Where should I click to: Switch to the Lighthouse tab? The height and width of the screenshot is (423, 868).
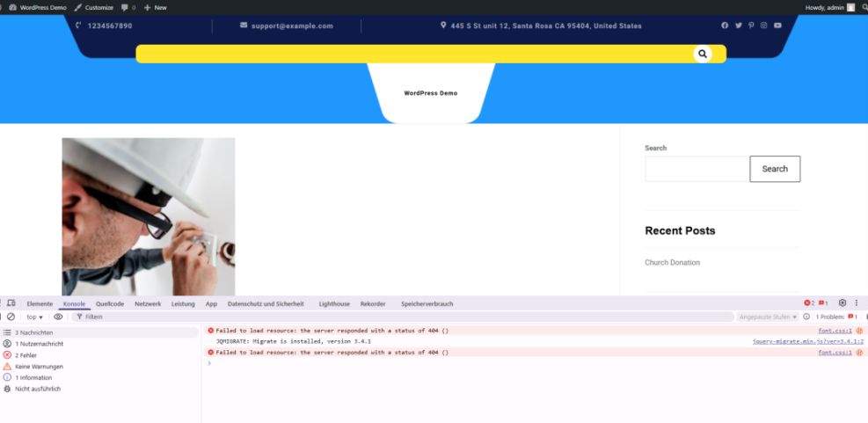coord(334,304)
